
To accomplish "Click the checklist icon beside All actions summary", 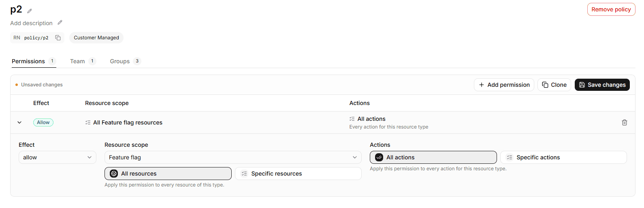I will click(x=352, y=119).
